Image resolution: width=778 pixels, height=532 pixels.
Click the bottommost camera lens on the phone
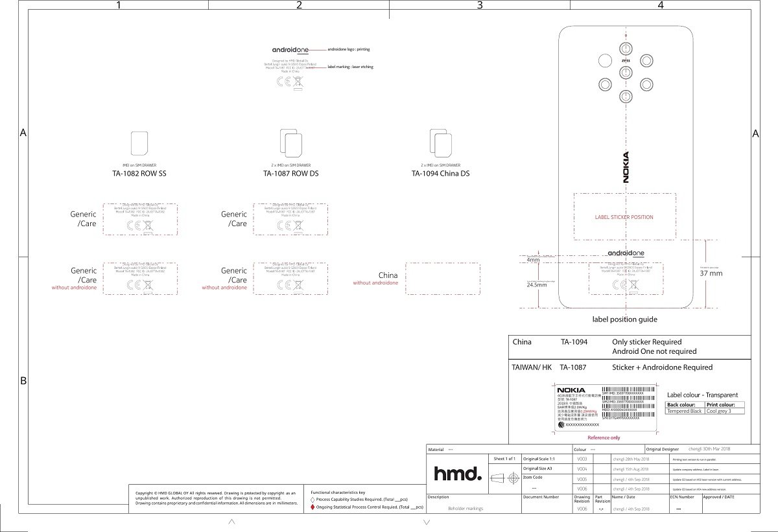626,97
